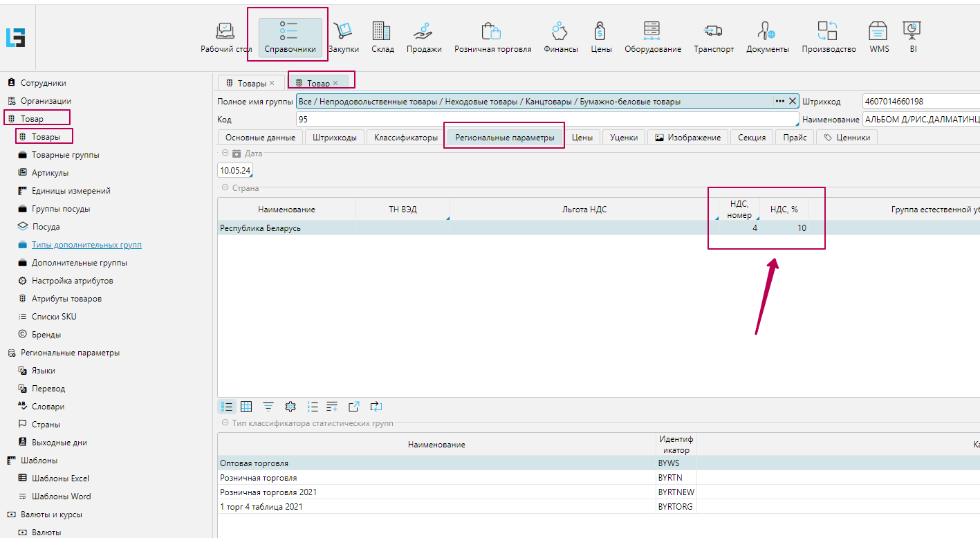Open table settings gear icon
The width and height of the screenshot is (980, 538).
pos(290,407)
